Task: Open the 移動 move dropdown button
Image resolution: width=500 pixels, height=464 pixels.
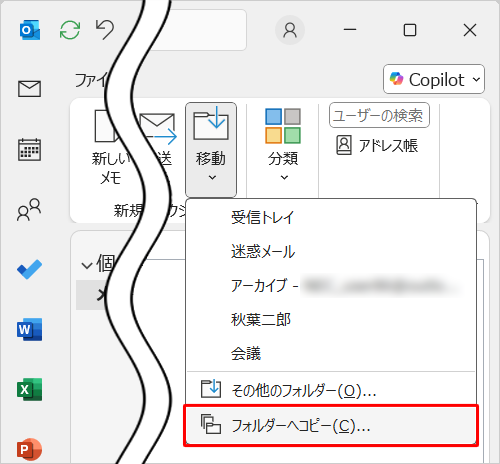Action: tap(211, 150)
